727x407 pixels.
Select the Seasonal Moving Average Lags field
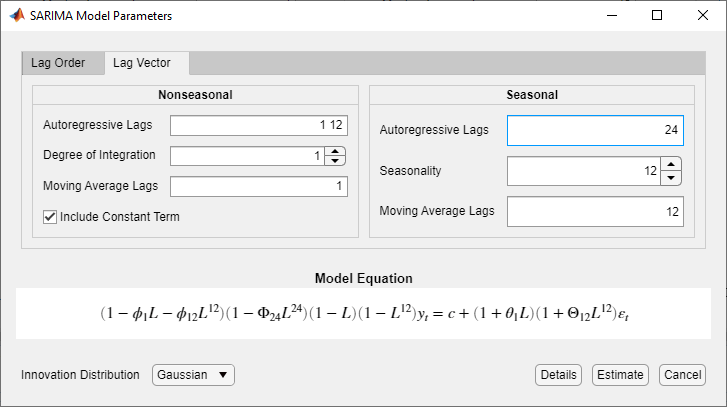click(x=595, y=212)
